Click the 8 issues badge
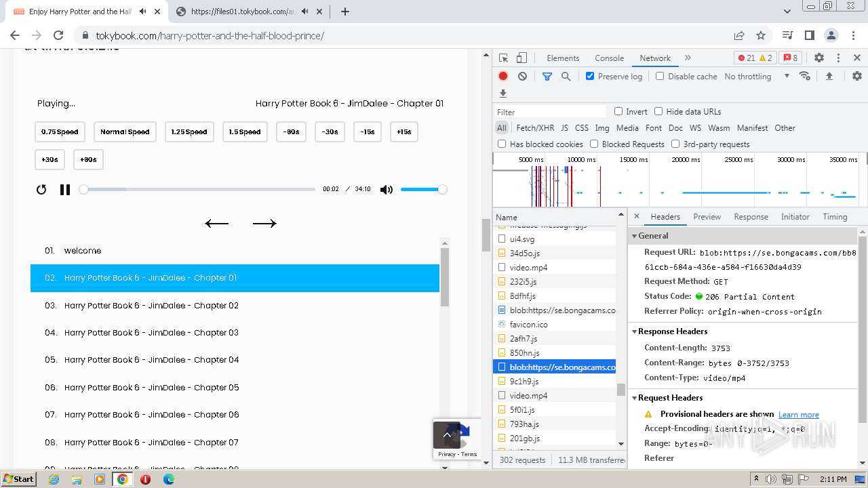This screenshot has width=868, height=488. click(x=789, y=58)
